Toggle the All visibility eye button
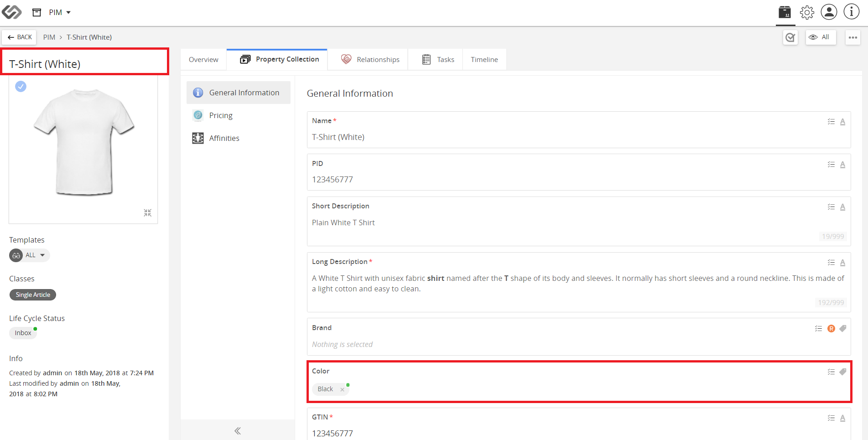This screenshot has height=440, width=868. (821, 37)
